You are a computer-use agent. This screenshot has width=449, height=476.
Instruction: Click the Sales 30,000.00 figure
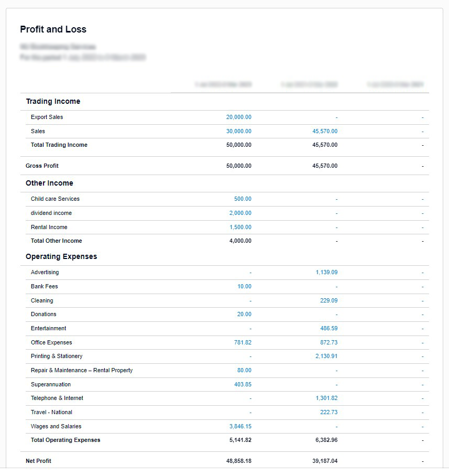click(238, 132)
